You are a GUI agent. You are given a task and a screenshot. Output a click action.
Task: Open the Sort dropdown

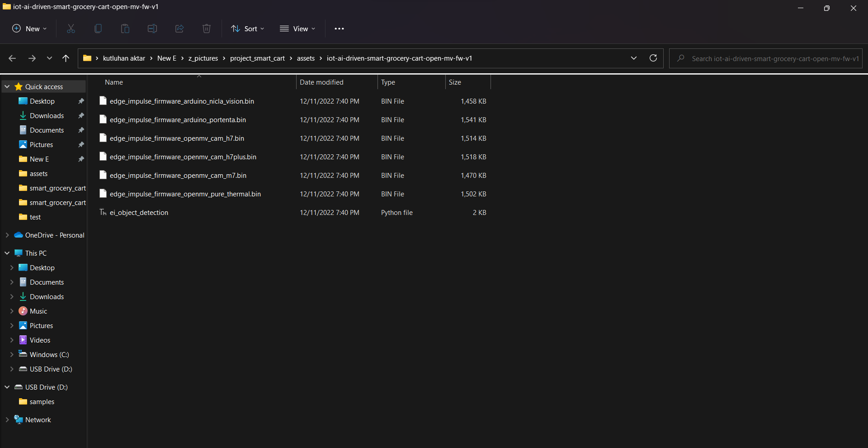(x=247, y=29)
